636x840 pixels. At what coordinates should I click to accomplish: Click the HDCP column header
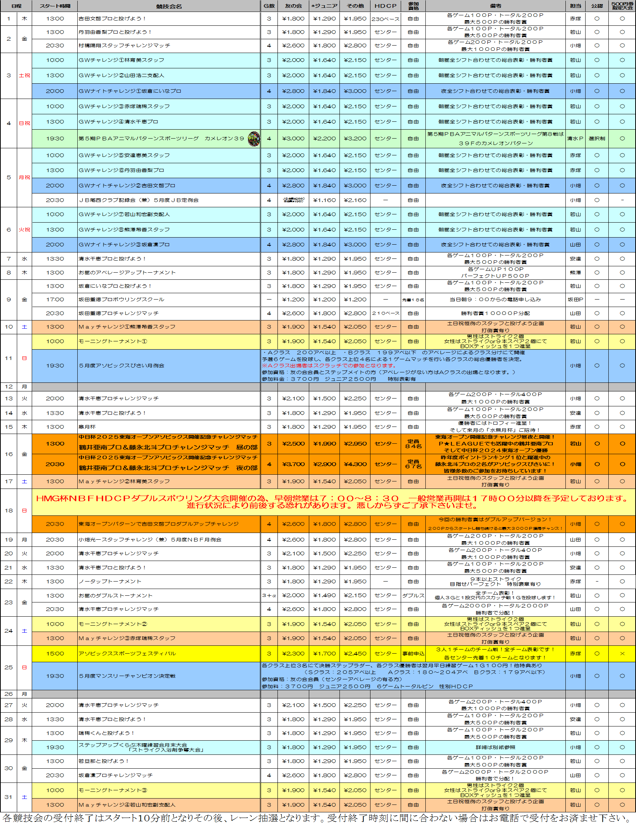pos(385,6)
